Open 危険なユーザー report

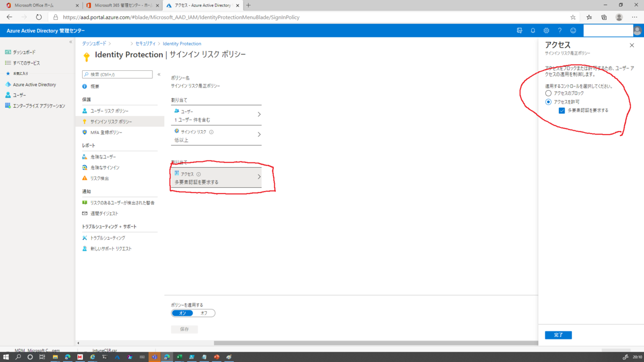pyautogui.click(x=103, y=157)
